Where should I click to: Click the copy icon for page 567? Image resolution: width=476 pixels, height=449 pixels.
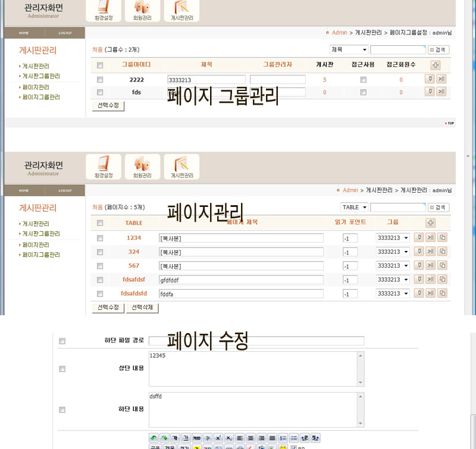pos(442,265)
